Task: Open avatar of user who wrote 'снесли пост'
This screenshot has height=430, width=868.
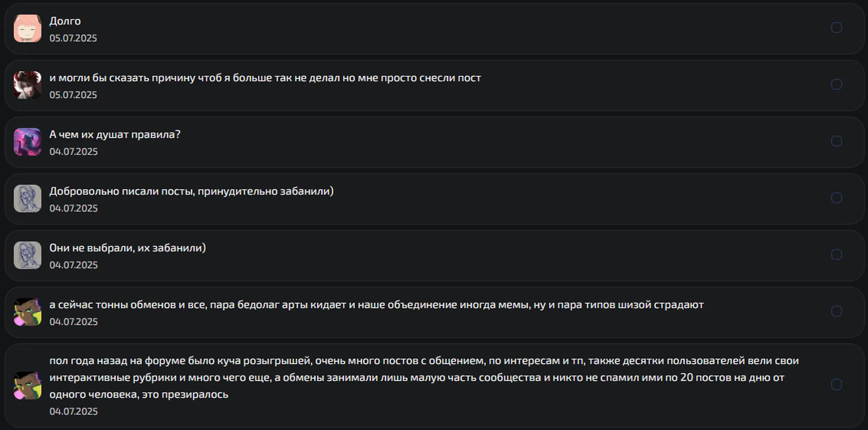Action: 28,85
